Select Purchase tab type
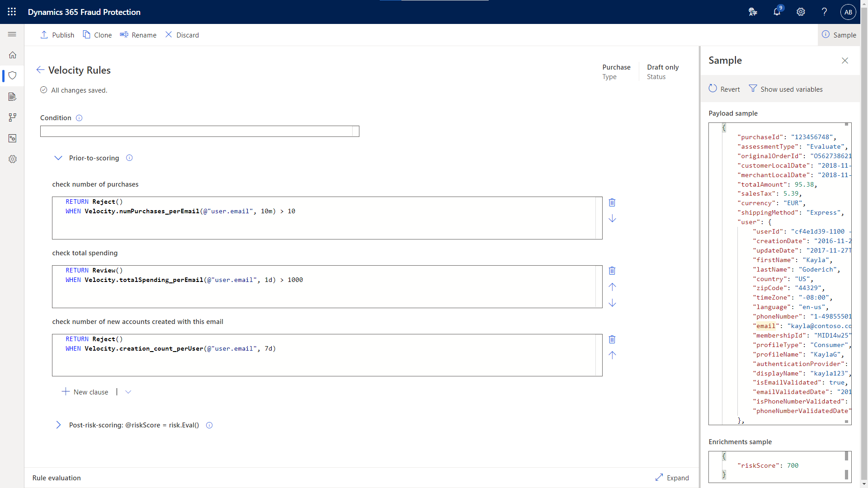This screenshot has width=868, height=488. (616, 67)
